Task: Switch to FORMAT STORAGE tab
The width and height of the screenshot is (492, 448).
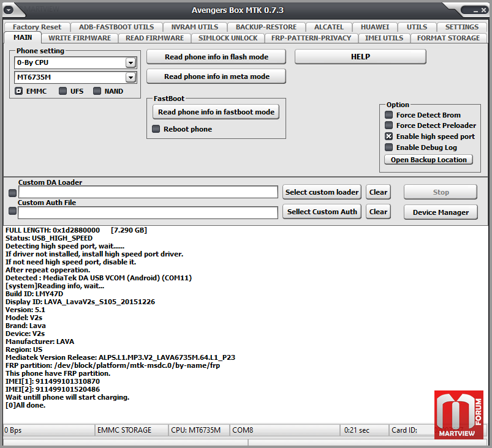Action: (448, 38)
